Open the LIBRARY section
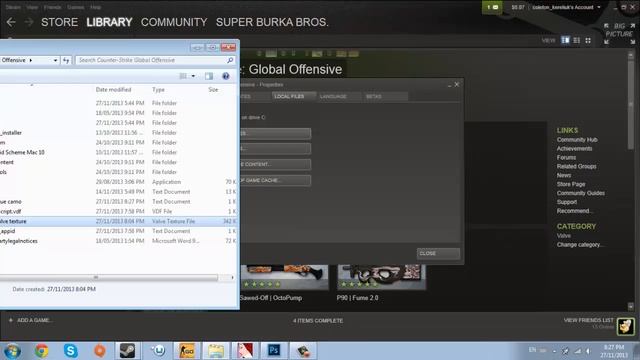The image size is (640, 360). click(x=109, y=22)
